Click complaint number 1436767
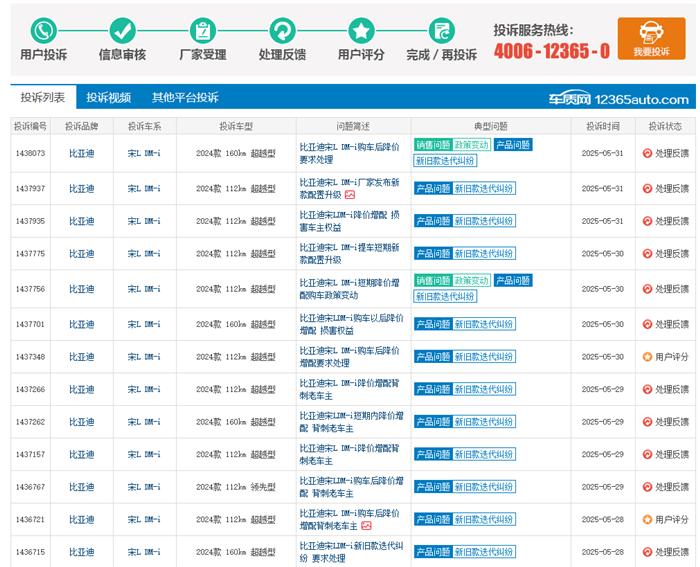The image size is (700, 567). 30,487
